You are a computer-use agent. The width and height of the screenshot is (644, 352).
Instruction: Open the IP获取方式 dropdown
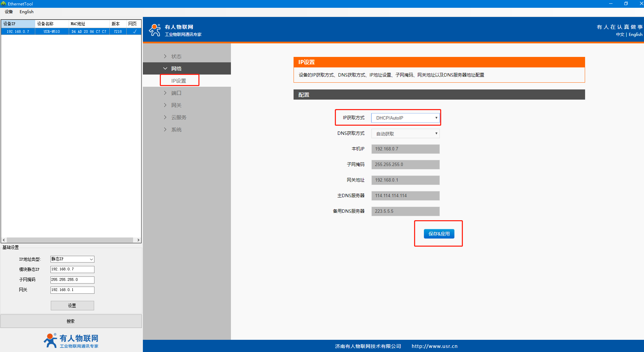coord(405,118)
